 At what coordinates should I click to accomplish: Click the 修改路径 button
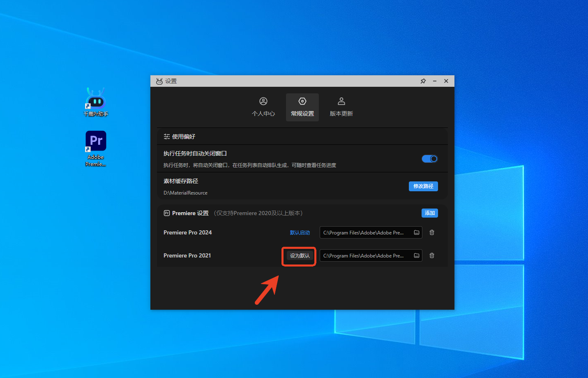423,186
